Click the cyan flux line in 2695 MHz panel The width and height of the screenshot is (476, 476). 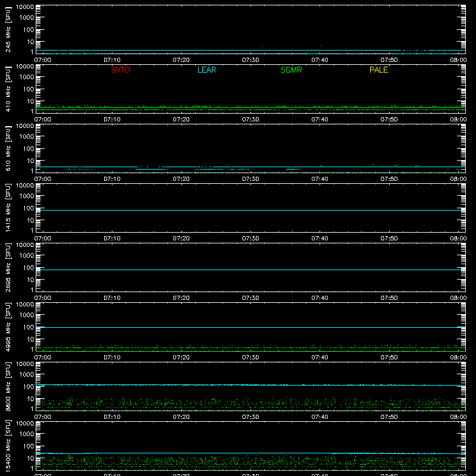click(250, 270)
